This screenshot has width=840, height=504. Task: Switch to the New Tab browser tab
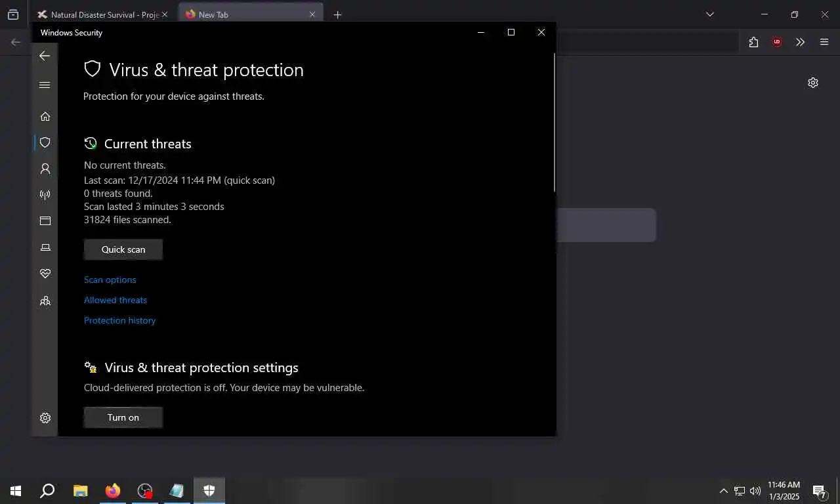(x=251, y=14)
